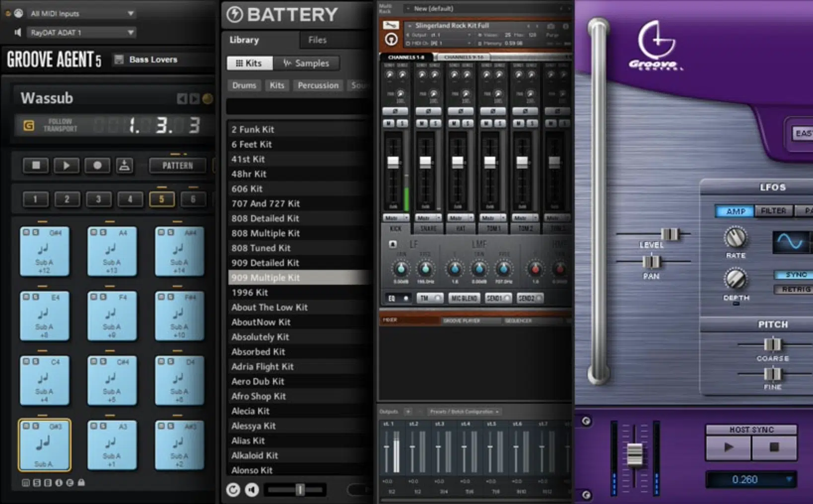Viewport: 813px width, 504px height.
Task: Trigger the C4 Sub A +4 pad
Action: pos(45,380)
